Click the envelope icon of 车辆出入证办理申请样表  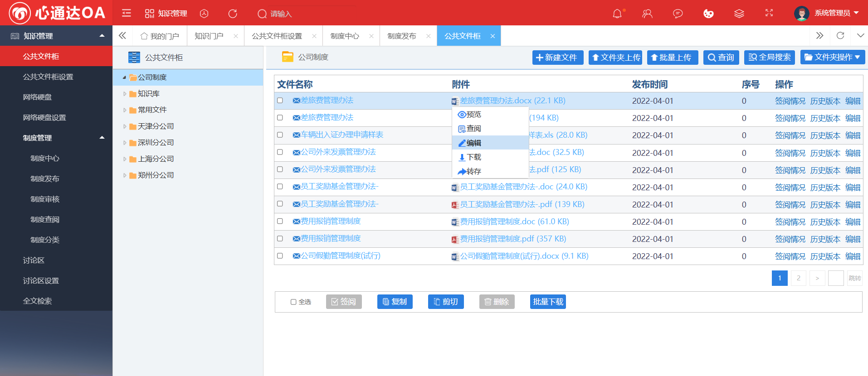296,135
